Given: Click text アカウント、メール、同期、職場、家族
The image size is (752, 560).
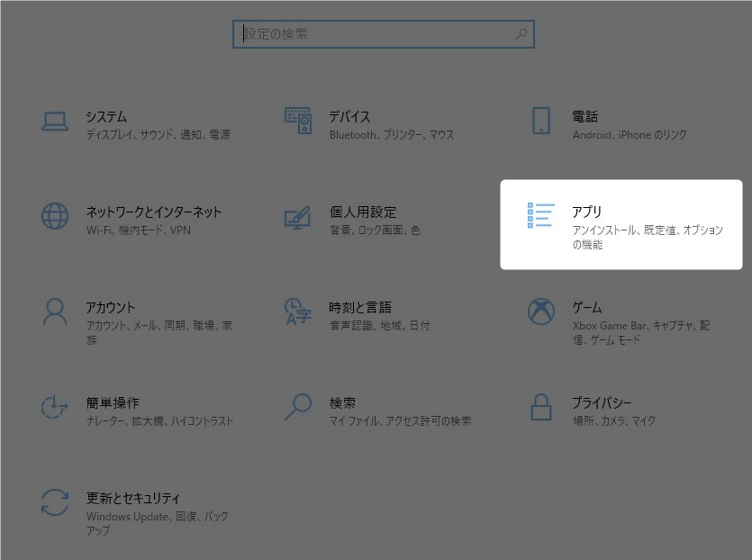Looking at the screenshot, I should click(159, 333).
